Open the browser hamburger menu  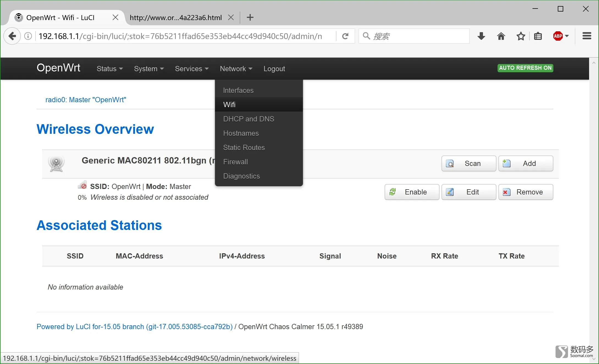point(587,36)
